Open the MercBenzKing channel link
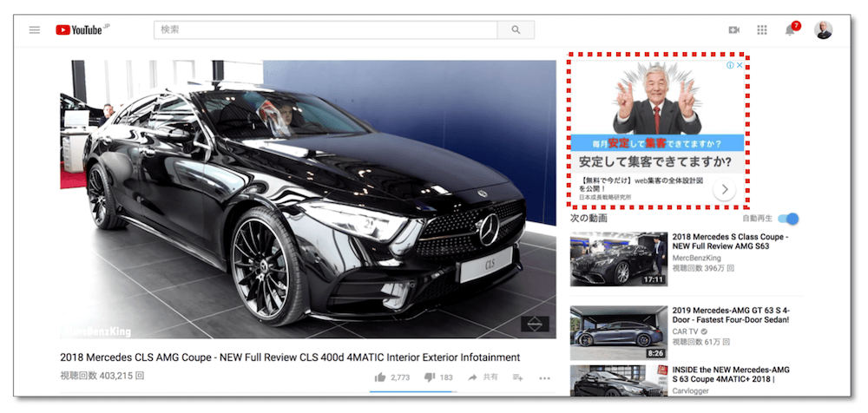 696,258
